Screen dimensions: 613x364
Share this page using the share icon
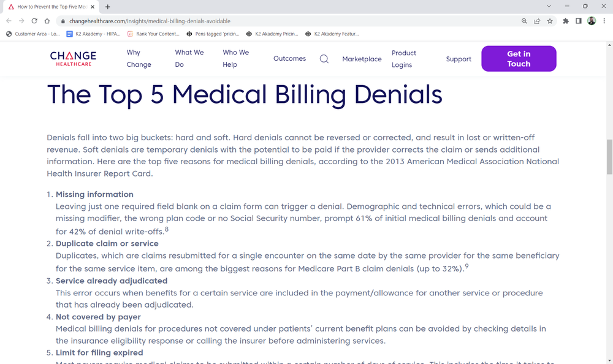click(537, 20)
